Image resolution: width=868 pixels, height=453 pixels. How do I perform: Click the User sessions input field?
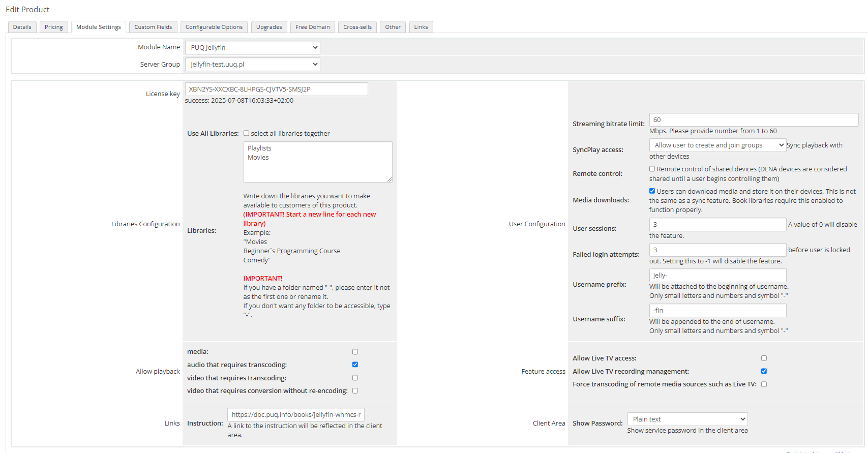(717, 224)
